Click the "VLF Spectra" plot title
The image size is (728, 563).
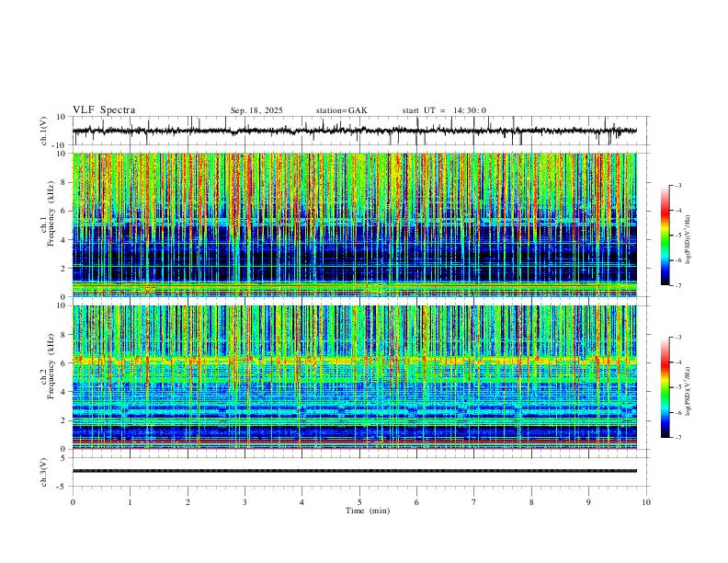[x=104, y=110]
